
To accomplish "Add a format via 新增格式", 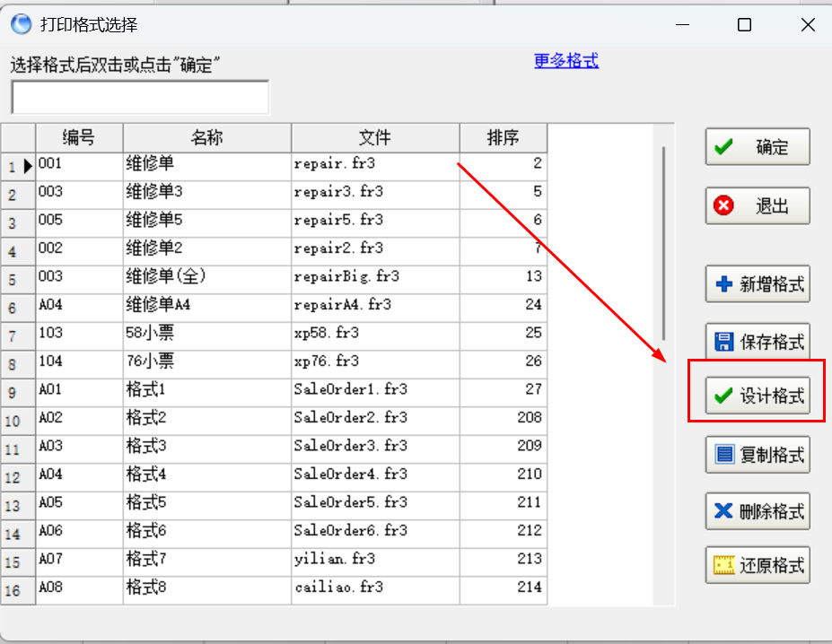I will coord(758,283).
